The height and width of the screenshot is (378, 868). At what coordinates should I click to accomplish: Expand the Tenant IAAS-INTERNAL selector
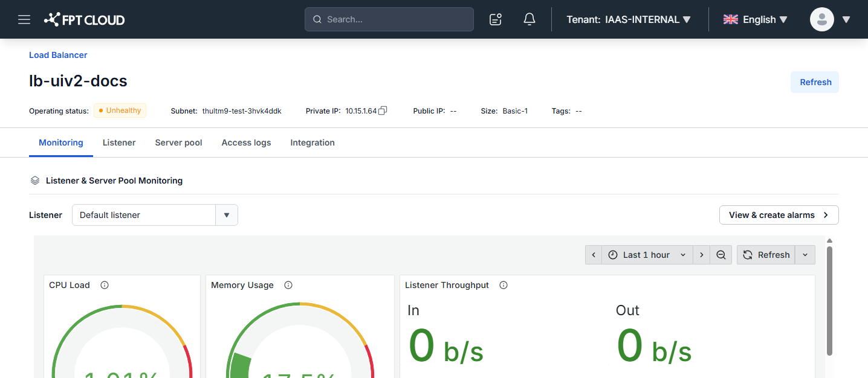[x=629, y=19]
